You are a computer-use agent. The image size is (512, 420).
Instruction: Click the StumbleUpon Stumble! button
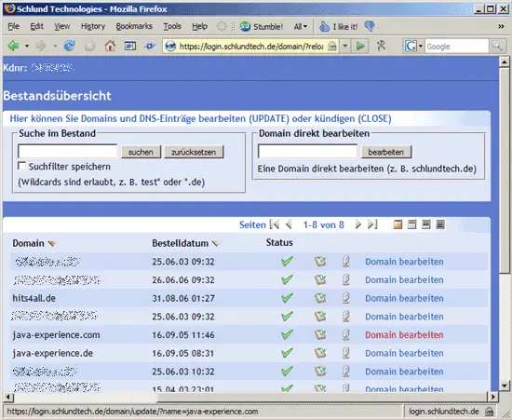[x=262, y=26]
